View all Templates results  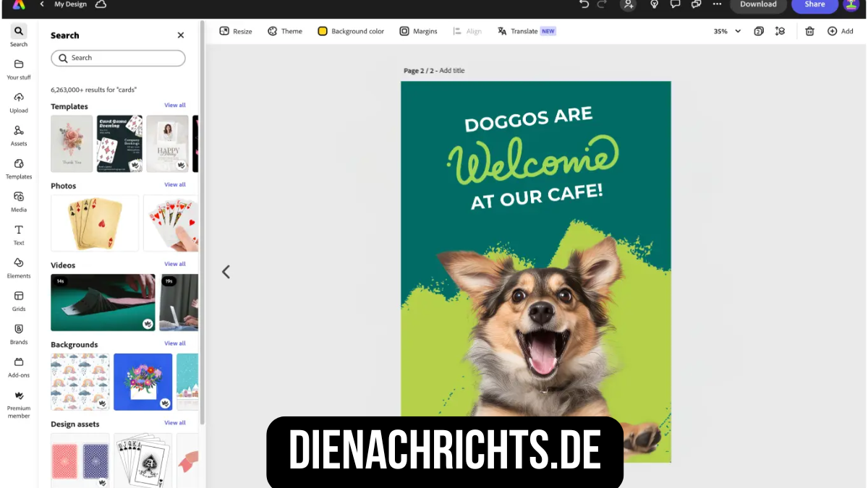pyautogui.click(x=174, y=106)
